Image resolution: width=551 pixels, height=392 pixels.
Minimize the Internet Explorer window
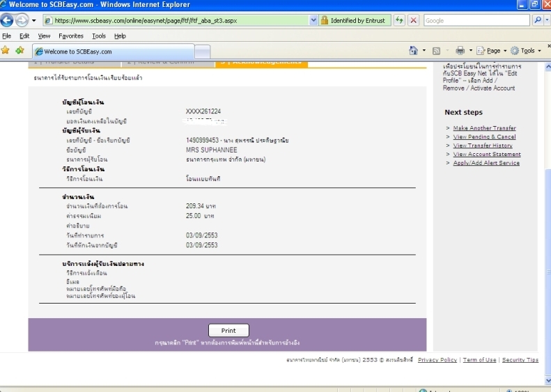click(522, 4)
